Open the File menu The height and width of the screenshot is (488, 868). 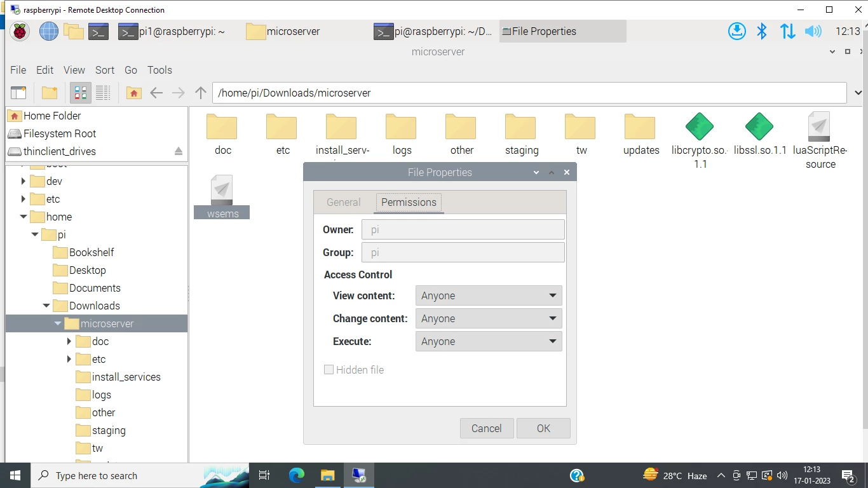(x=18, y=70)
